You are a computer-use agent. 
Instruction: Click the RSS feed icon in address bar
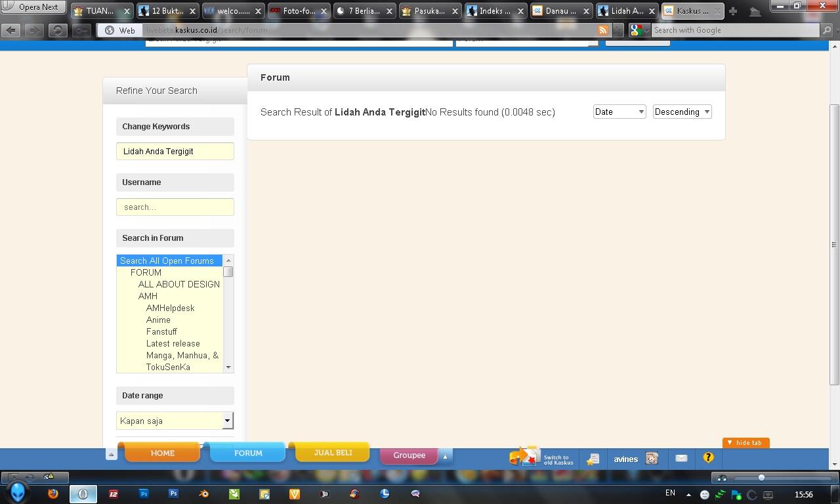(602, 30)
